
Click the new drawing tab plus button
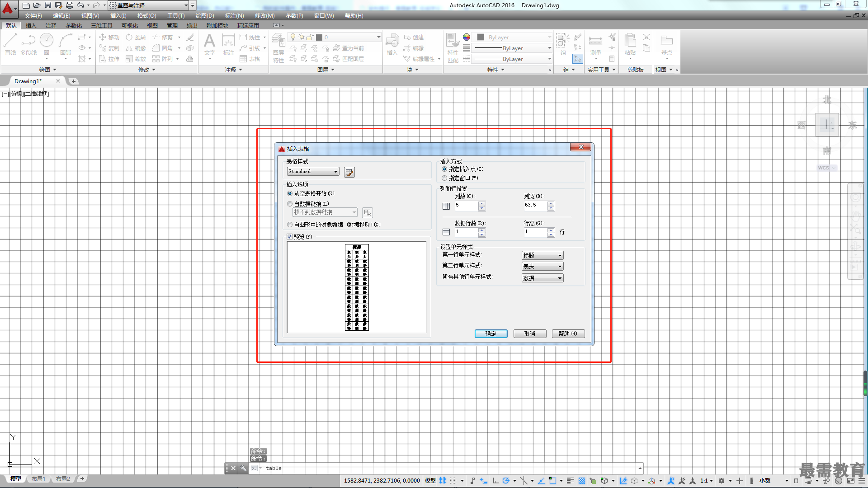74,81
